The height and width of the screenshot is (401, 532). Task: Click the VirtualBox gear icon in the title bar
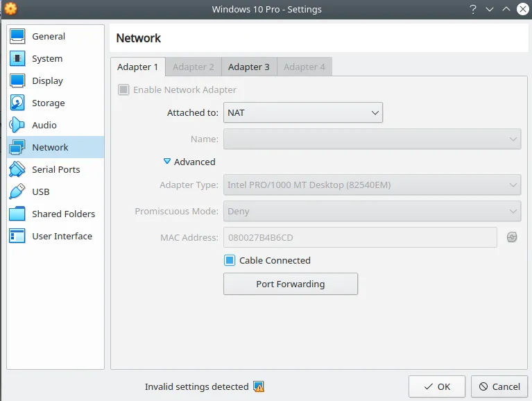pos(11,9)
